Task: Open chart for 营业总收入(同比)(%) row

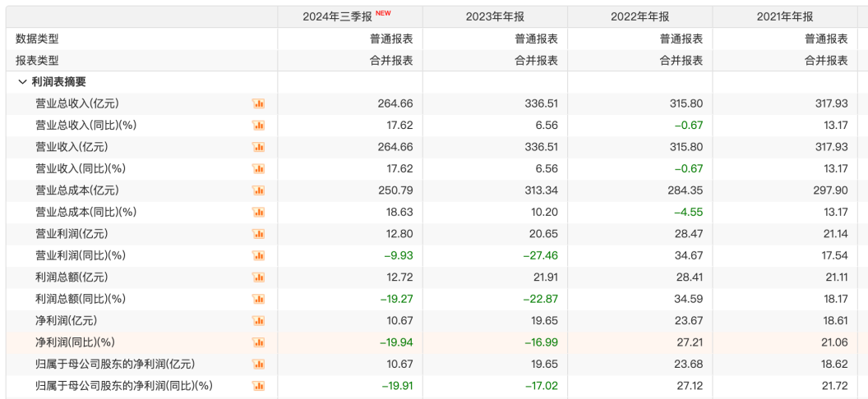Action: (x=258, y=126)
